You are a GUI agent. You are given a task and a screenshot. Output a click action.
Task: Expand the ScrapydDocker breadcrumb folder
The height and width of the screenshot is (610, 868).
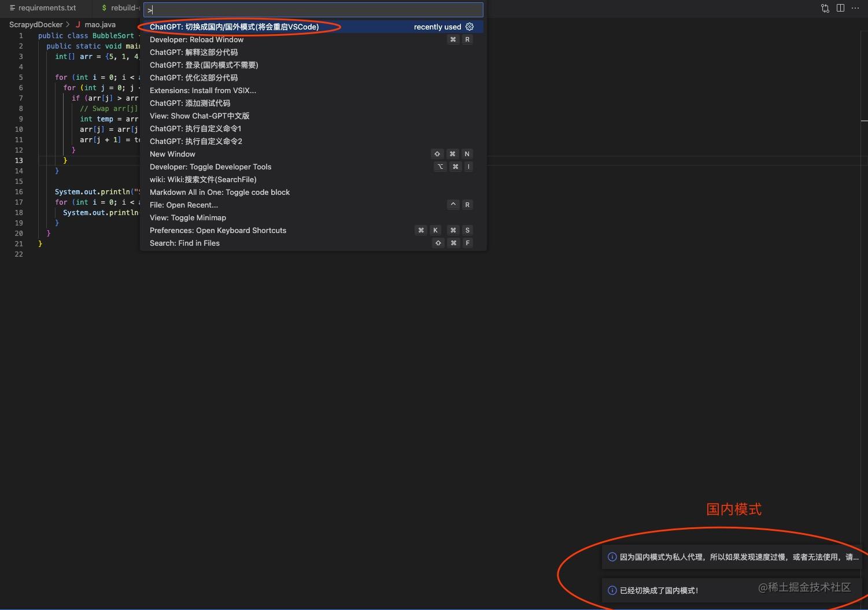36,25
